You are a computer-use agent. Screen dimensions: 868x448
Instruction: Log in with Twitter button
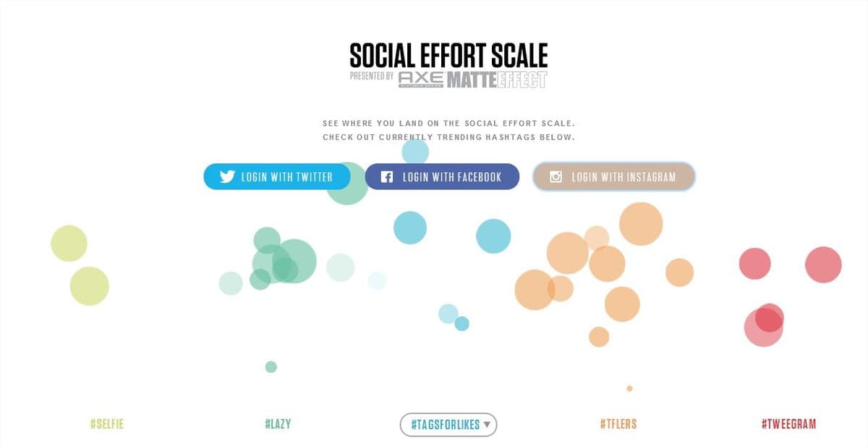tap(277, 176)
